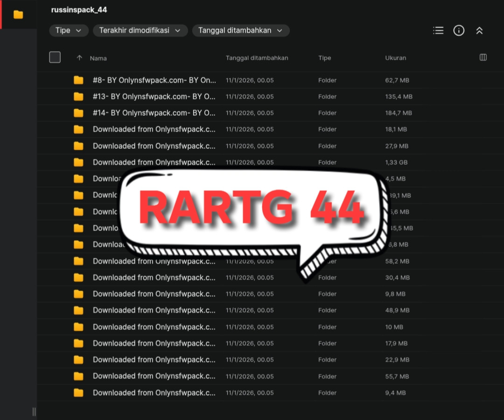
Task: Click the sidebar folder icon
Action: [18, 14]
